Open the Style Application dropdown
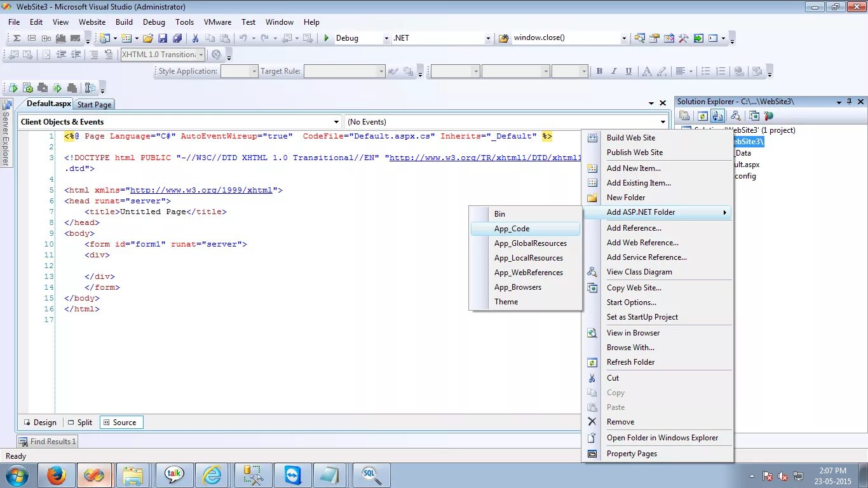868x488 pixels. [254, 71]
